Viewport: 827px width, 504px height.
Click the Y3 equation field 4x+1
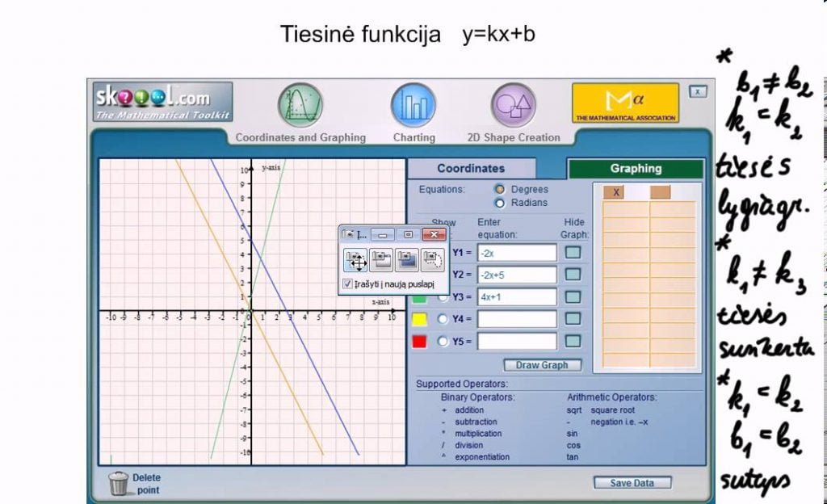coord(517,296)
